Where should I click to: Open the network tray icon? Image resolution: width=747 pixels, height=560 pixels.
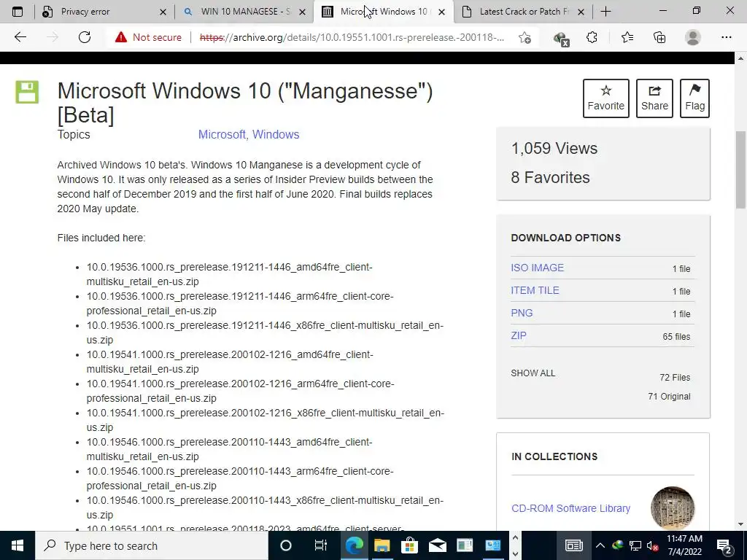pos(635,545)
